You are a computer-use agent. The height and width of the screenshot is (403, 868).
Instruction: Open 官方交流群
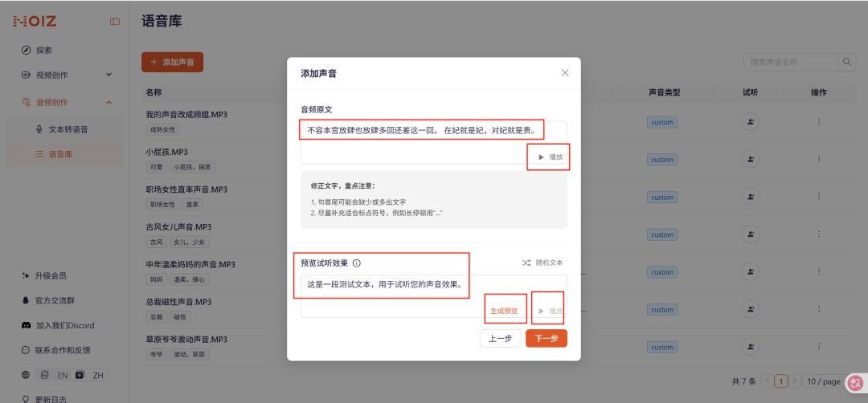click(x=55, y=300)
